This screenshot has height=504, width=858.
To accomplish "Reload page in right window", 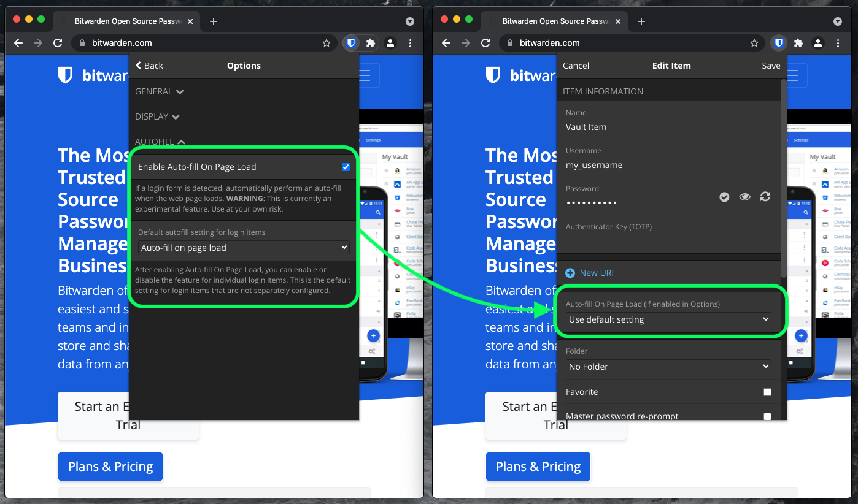I will click(x=485, y=43).
